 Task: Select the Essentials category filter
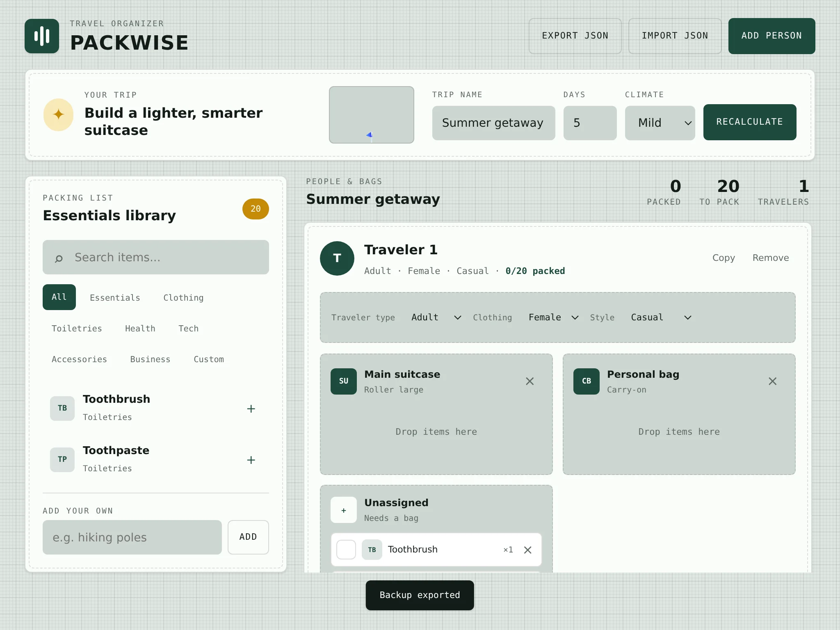(x=115, y=298)
